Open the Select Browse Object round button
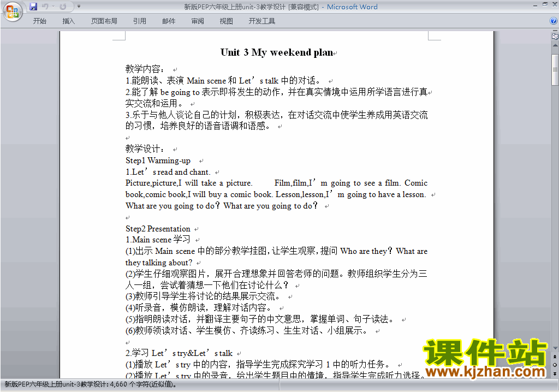The height and width of the screenshot is (392, 559). (x=555, y=365)
